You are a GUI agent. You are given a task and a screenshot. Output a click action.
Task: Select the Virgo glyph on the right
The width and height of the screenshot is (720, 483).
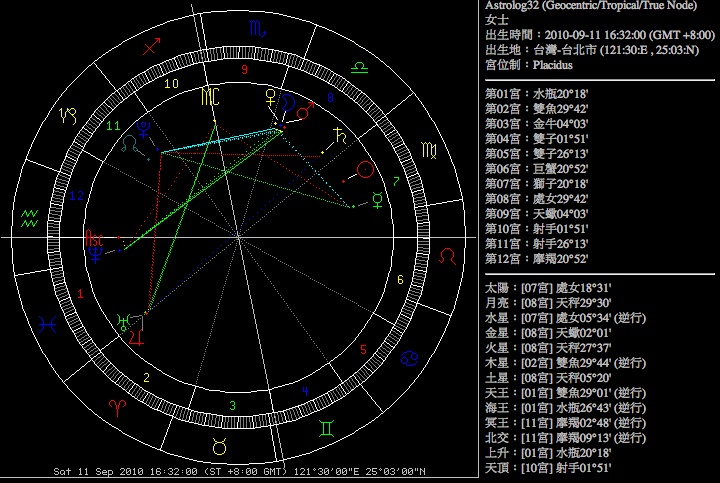point(429,151)
